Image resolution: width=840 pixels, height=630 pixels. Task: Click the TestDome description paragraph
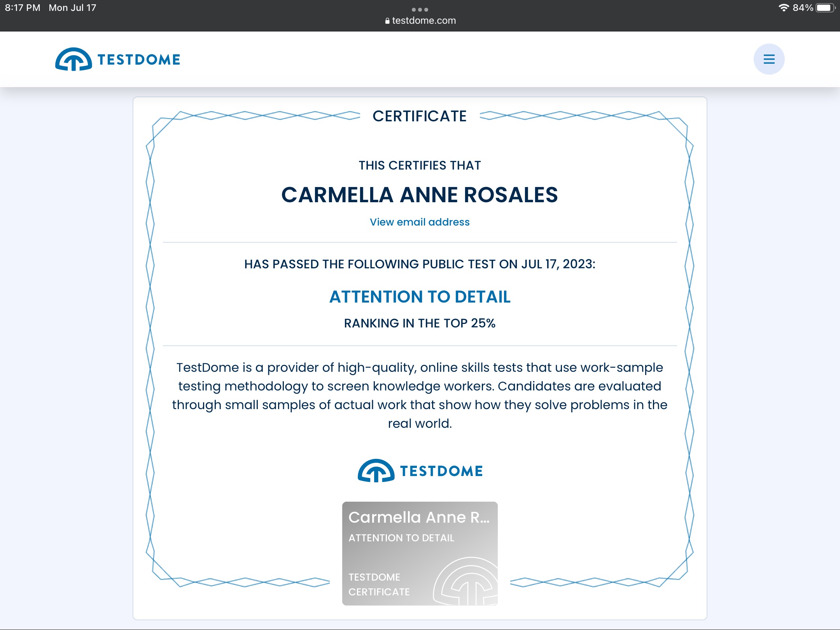(x=420, y=395)
